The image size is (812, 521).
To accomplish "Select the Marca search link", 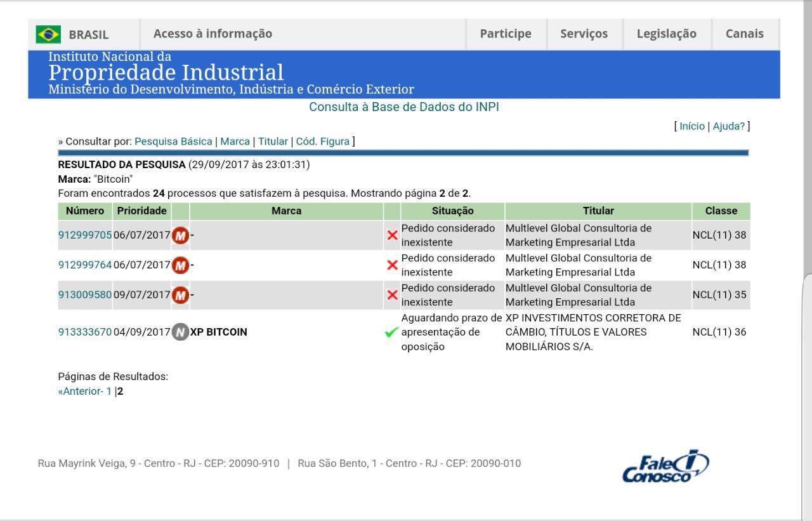I will pyautogui.click(x=235, y=142).
